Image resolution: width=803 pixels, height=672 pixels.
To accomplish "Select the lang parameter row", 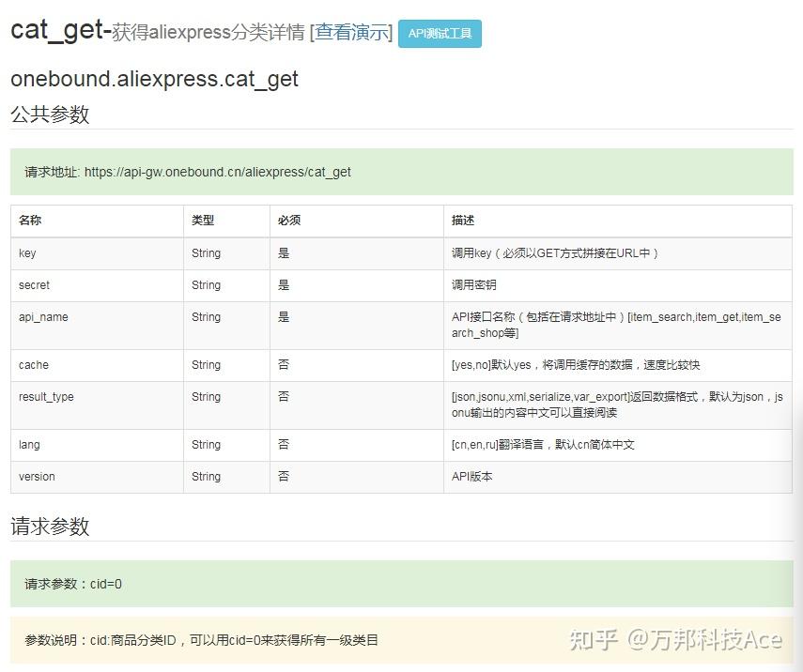I will click(29, 444).
